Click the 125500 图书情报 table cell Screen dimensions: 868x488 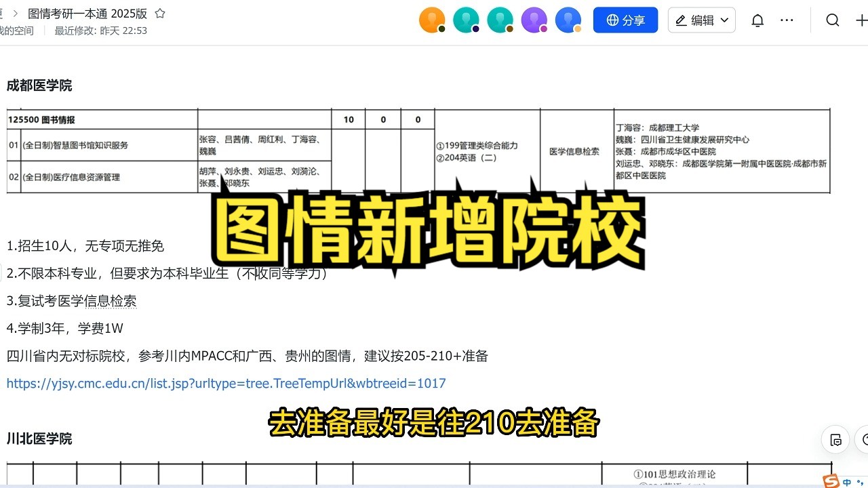pos(102,119)
